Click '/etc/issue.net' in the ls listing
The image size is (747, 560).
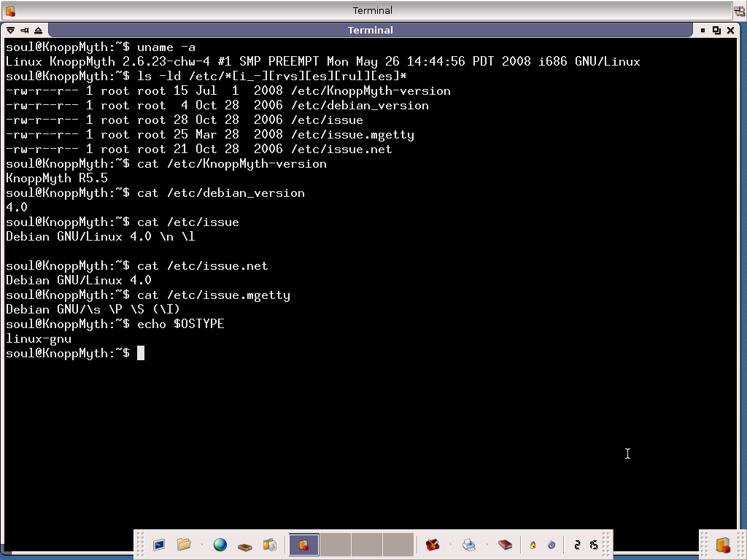tap(341, 149)
